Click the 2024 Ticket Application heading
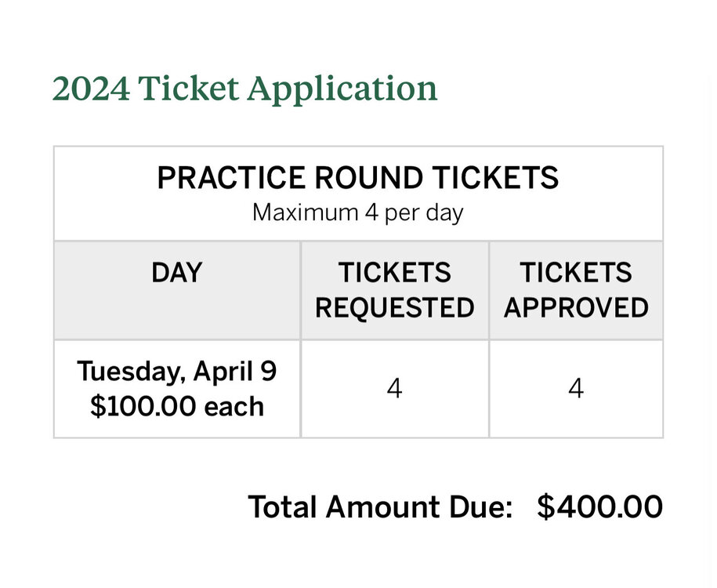717x588 pixels. 244,89
